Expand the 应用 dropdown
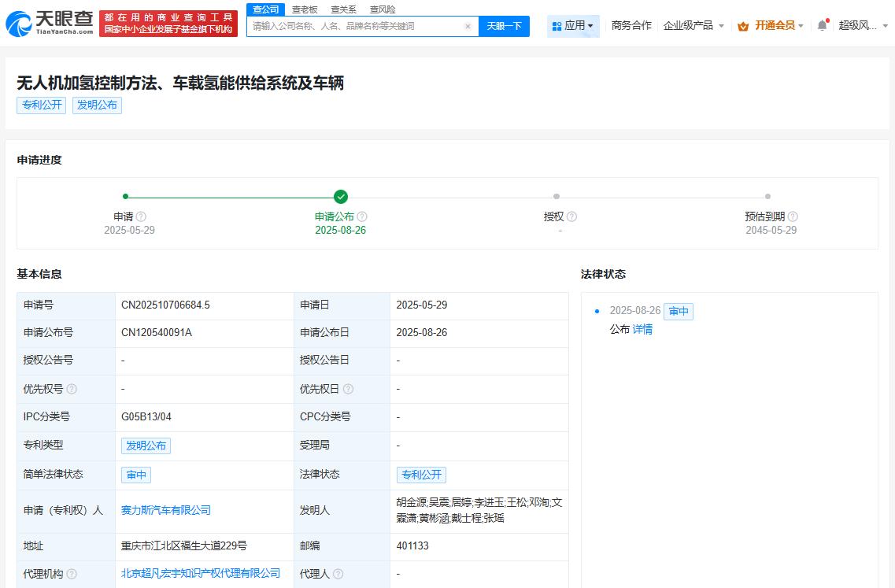This screenshot has width=895, height=588. tap(573, 26)
